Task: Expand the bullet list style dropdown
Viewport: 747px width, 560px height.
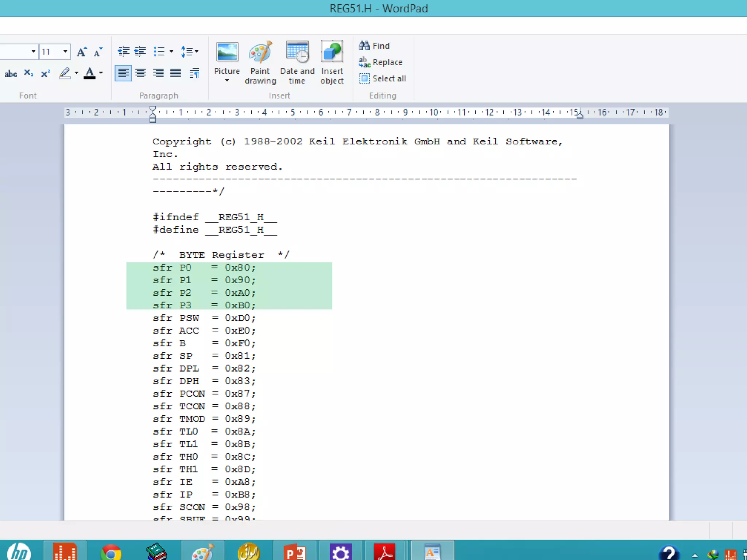Action: (171, 52)
